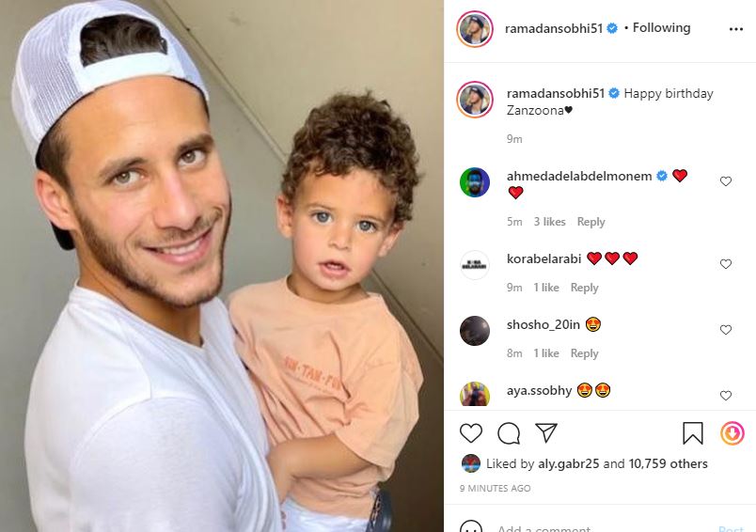
Task: Open the Following status button
Action: tap(661, 28)
